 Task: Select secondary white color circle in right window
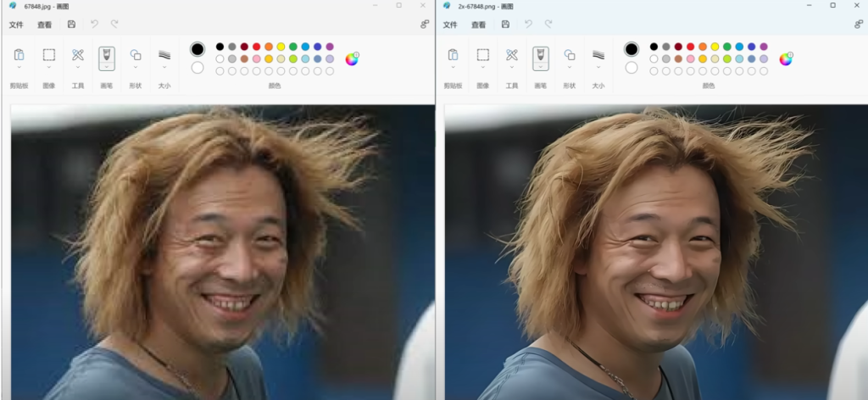click(x=632, y=68)
